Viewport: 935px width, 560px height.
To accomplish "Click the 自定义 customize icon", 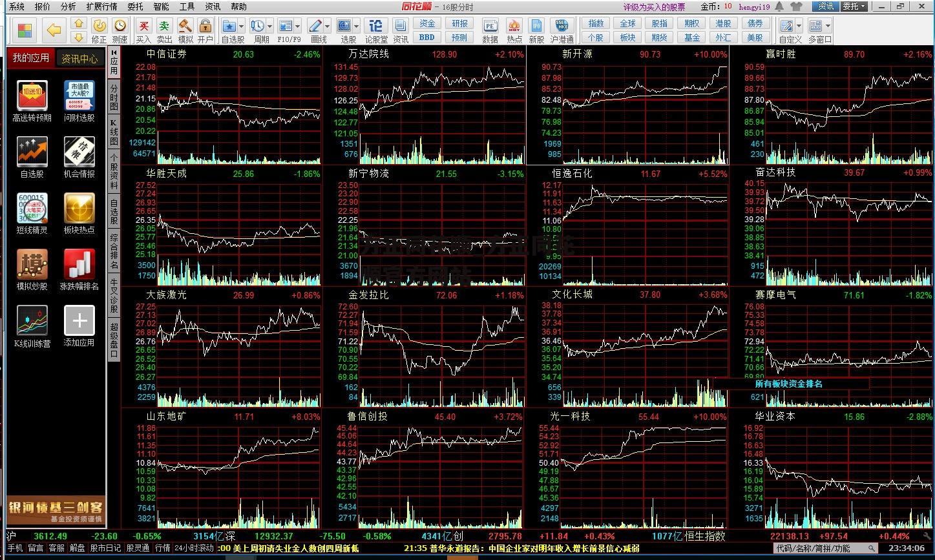I will pyautogui.click(x=786, y=26).
